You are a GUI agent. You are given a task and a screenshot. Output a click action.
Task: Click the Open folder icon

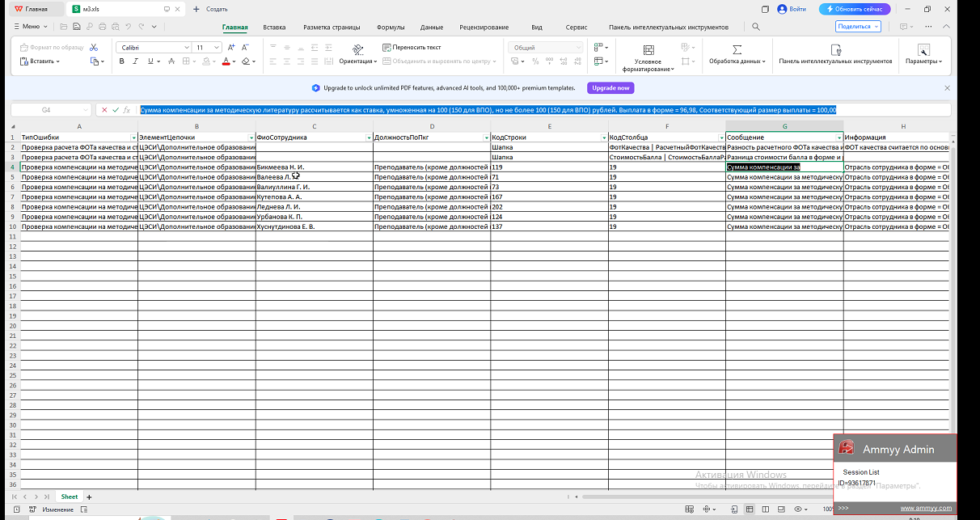point(63,27)
